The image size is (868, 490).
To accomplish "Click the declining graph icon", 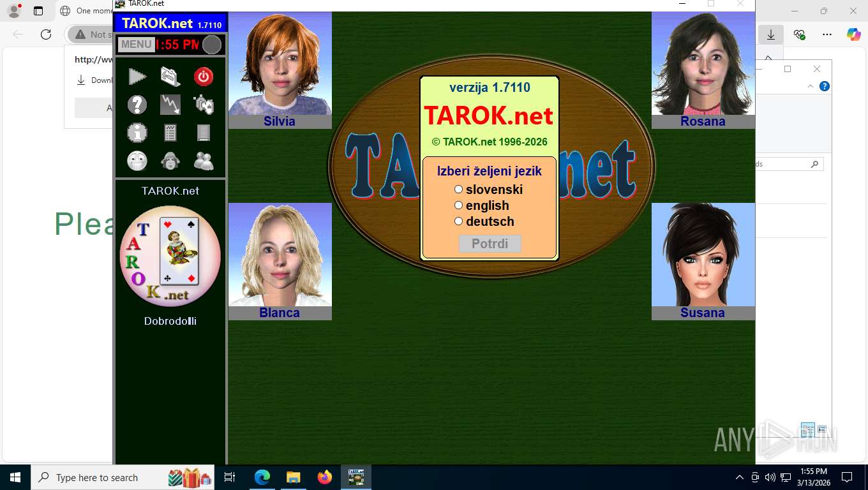I will pyautogui.click(x=170, y=105).
